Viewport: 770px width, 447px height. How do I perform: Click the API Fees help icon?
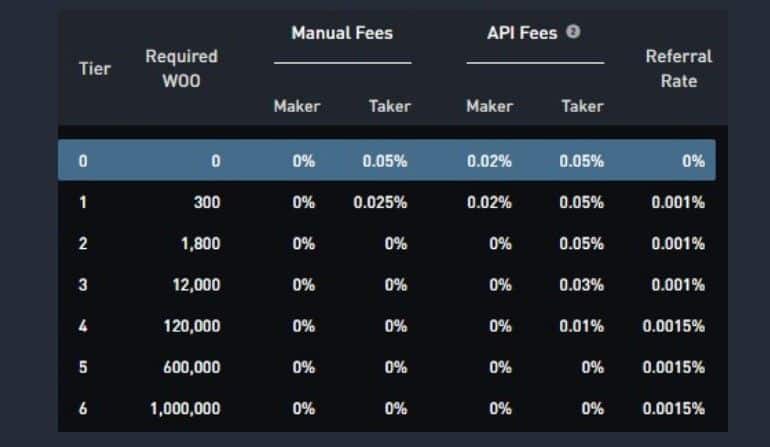[x=573, y=32]
